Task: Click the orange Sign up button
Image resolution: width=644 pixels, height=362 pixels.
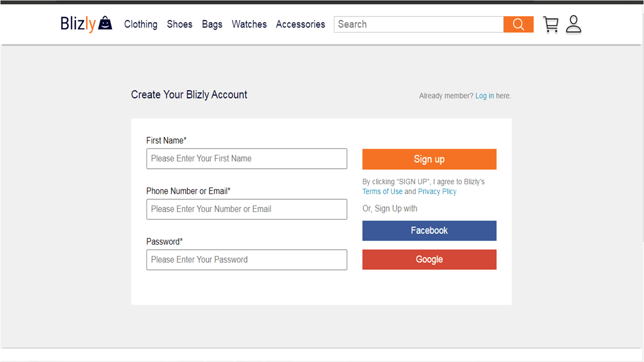Action: [429, 159]
